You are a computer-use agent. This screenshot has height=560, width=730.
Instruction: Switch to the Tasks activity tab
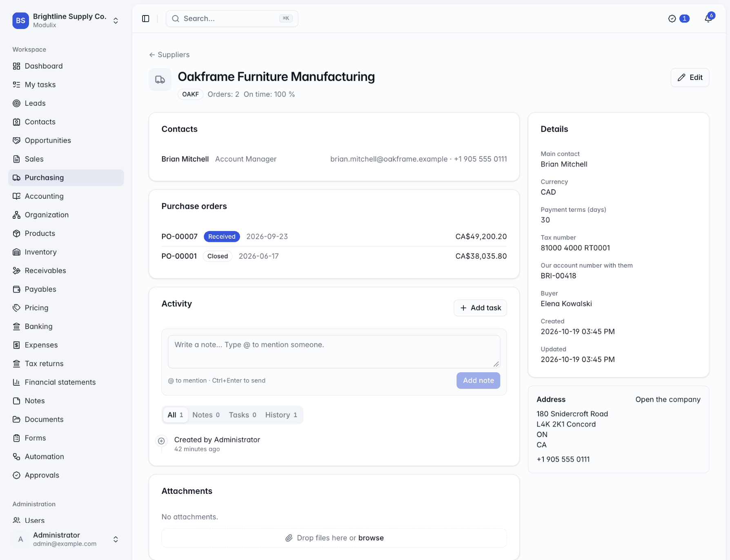[x=243, y=415]
